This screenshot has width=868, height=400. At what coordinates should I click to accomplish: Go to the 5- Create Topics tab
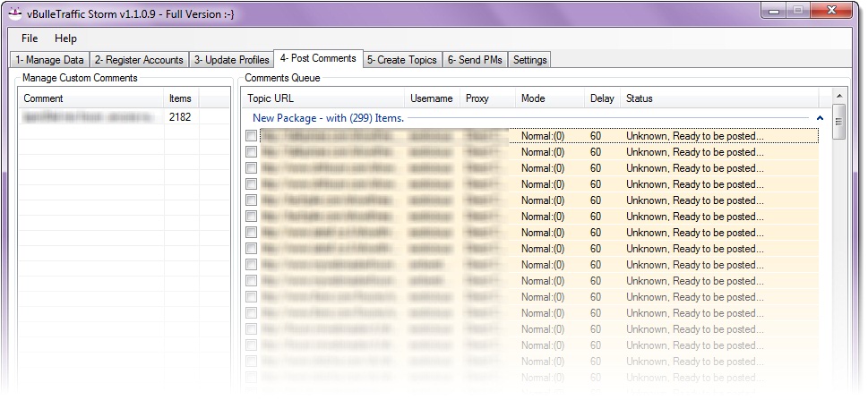tap(402, 60)
